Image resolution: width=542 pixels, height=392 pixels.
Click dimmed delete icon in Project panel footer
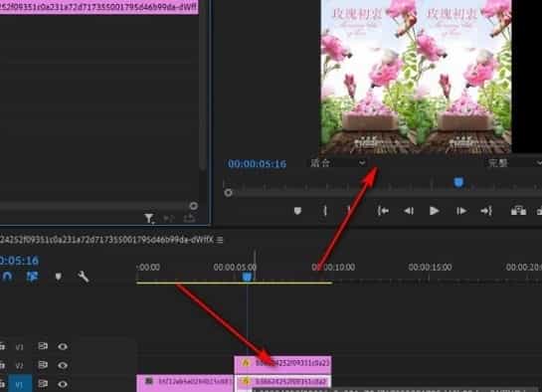(x=189, y=218)
